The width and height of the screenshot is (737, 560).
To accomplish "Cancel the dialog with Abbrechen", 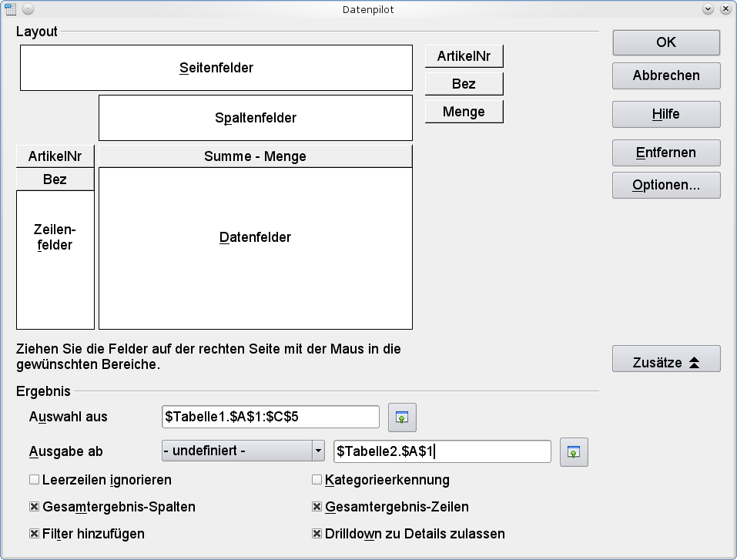I will (x=665, y=75).
